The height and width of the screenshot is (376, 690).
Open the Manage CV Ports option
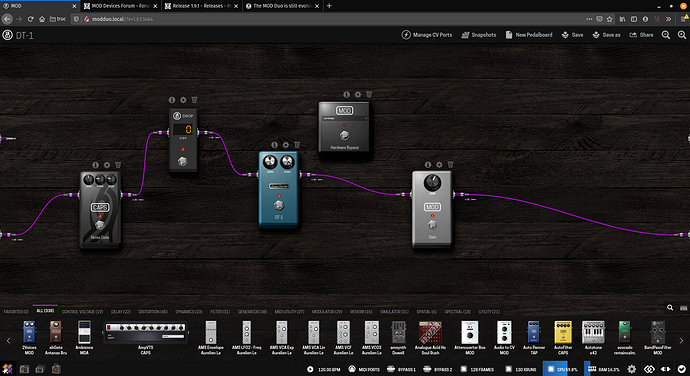(426, 35)
